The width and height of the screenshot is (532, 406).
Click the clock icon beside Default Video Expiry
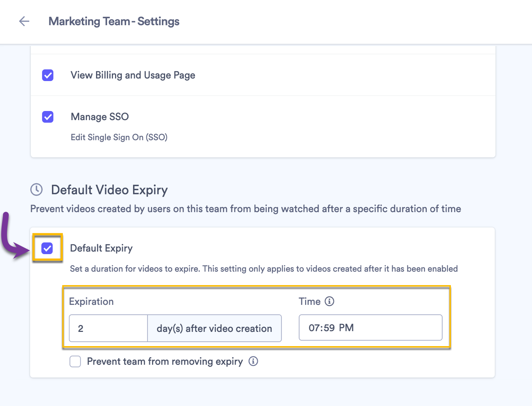click(37, 189)
